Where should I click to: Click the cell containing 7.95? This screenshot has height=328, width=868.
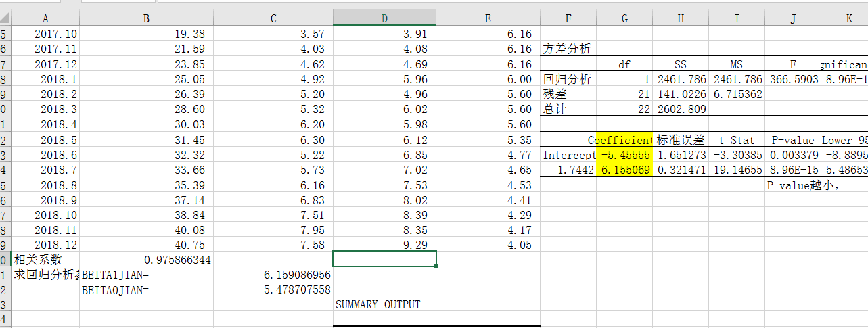click(273, 230)
